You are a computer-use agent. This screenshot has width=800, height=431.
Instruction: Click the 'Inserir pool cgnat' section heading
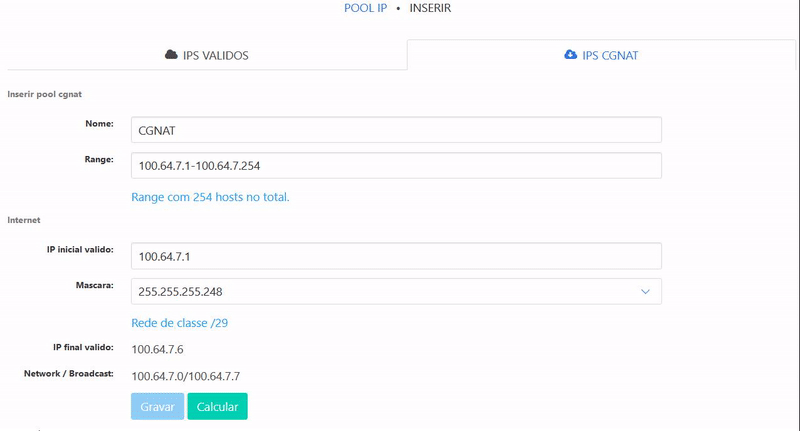coord(44,94)
